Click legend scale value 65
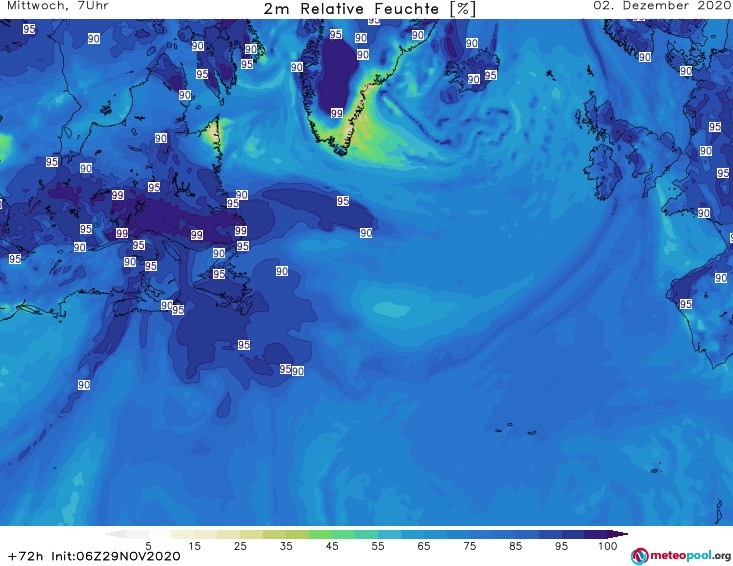Image resolution: width=733 pixels, height=566 pixels. click(424, 546)
